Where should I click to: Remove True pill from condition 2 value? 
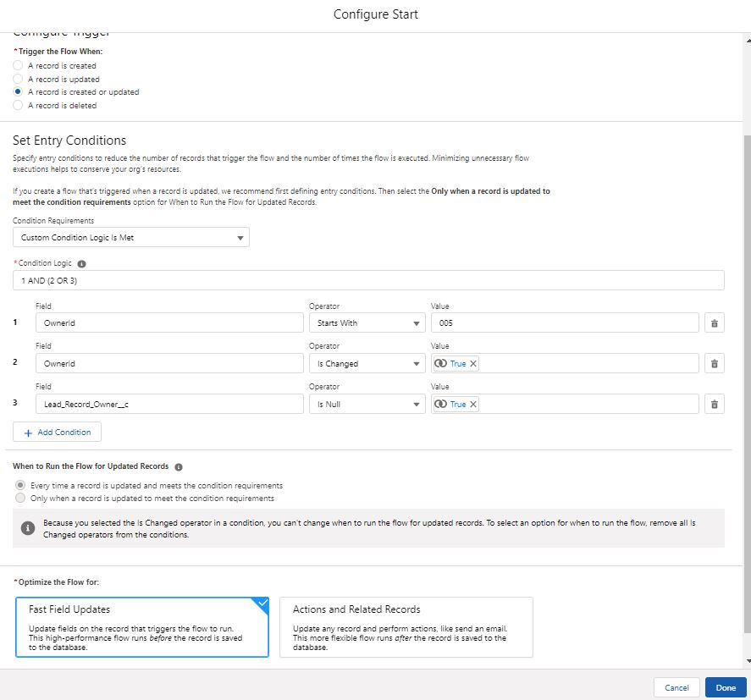click(473, 363)
